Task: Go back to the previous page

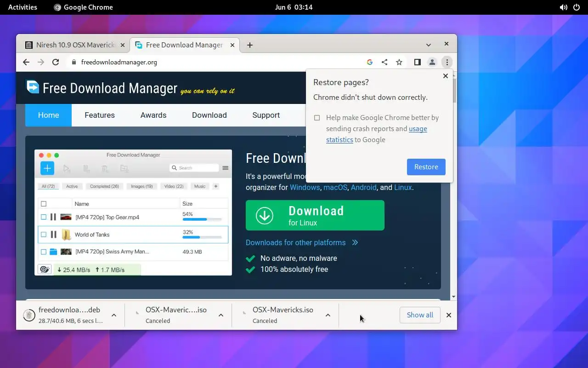Action: pos(26,62)
